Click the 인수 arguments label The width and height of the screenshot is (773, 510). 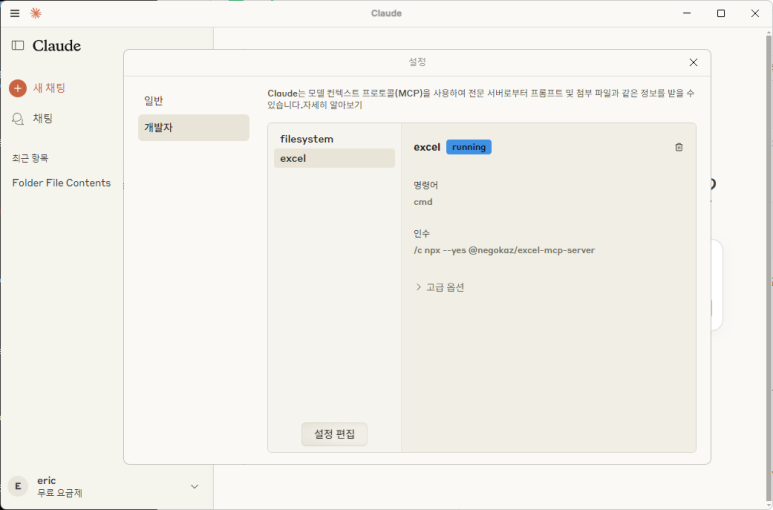pos(422,234)
